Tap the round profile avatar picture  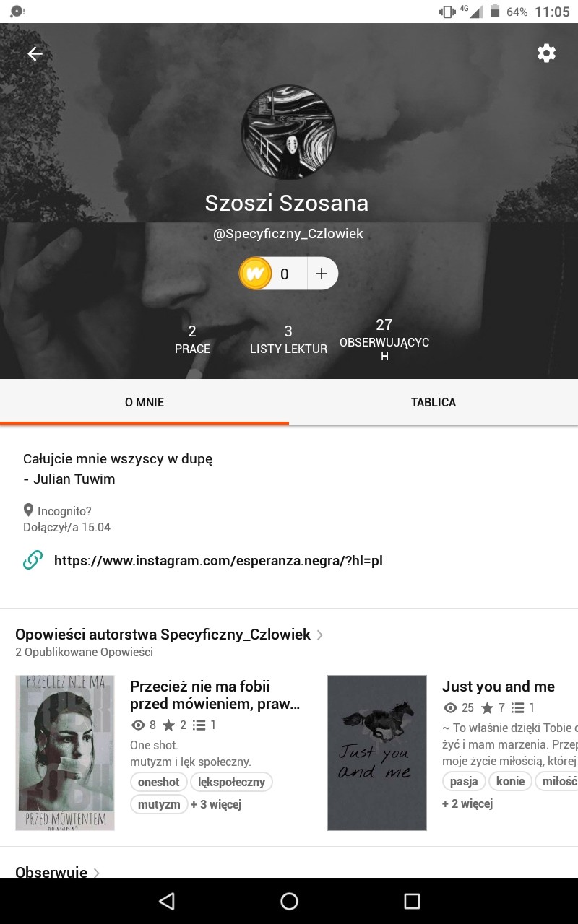click(x=288, y=132)
